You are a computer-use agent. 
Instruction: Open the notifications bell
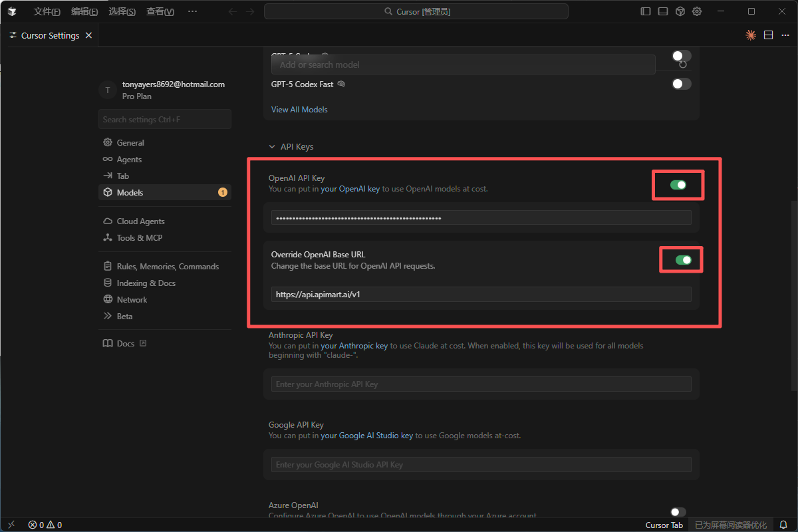click(x=783, y=525)
